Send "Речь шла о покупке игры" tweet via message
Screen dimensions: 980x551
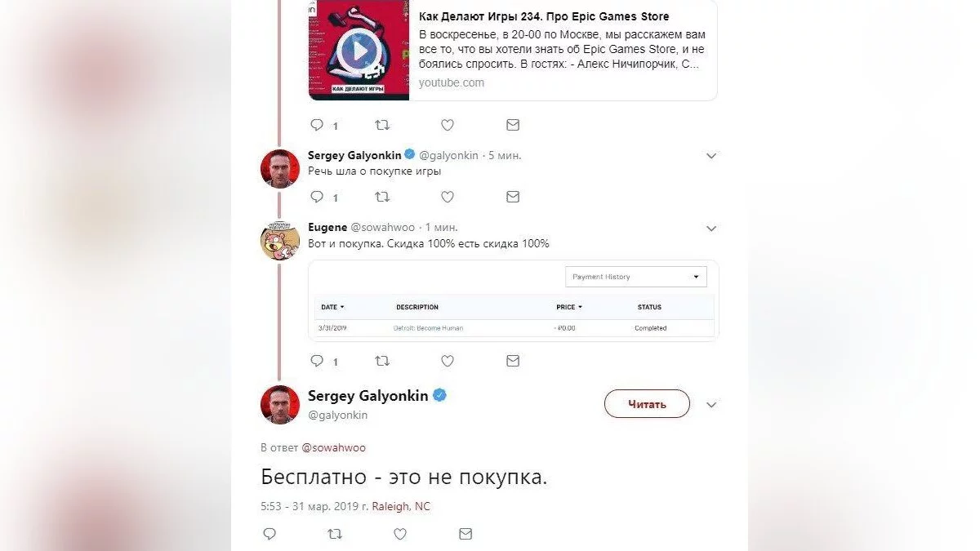512,197
